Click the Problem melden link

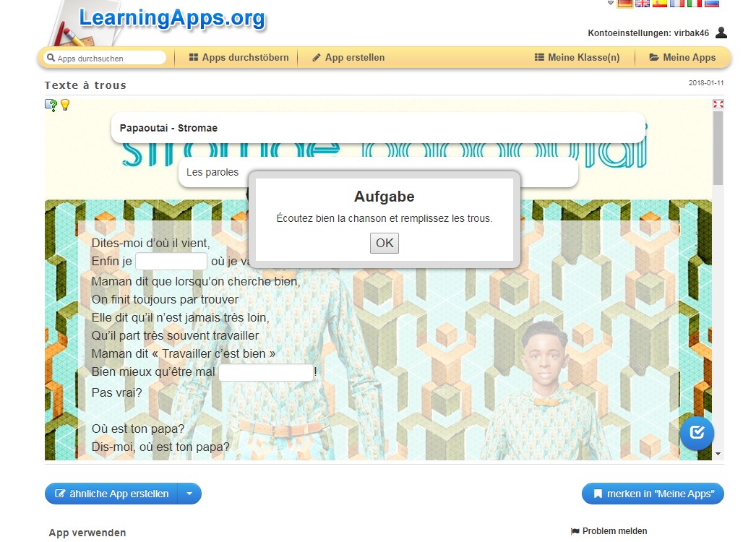pyautogui.click(x=609, y=531)
